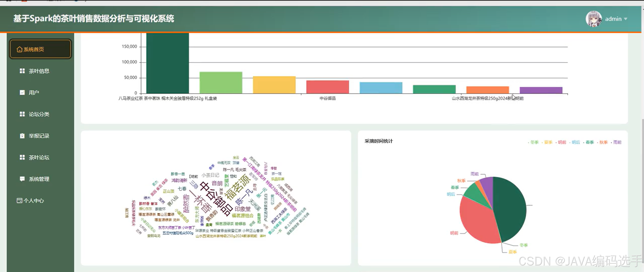The height and width of the screenshot is (272, 644).
Task: Open the admin dropdown arrow
Action: click(626, 19)
